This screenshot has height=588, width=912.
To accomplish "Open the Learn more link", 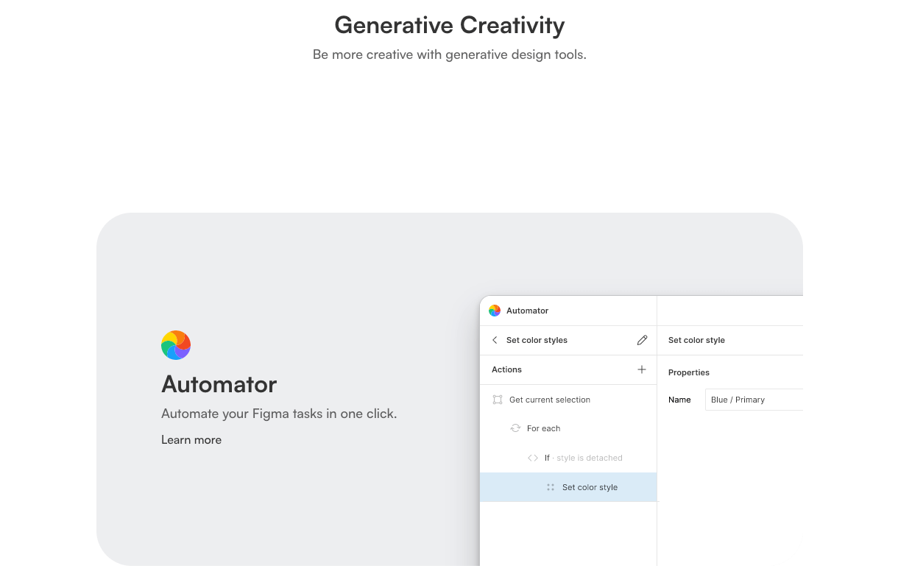I will pos(191,440).
